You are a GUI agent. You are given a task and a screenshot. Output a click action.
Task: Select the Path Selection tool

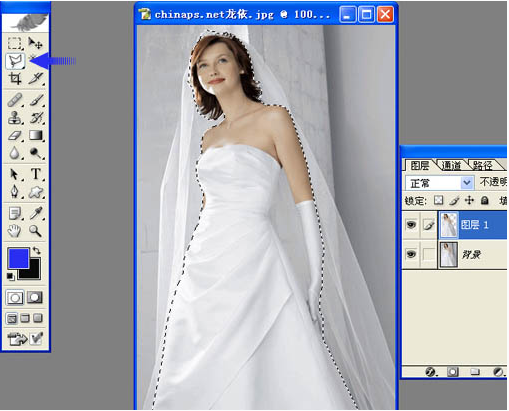tap(15, 174)
